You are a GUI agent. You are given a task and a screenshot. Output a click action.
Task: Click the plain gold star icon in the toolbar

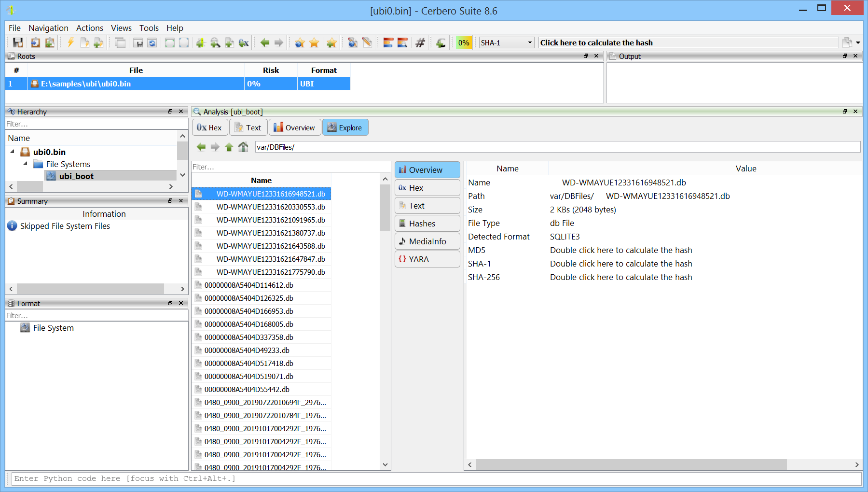(x=314, y=42)
